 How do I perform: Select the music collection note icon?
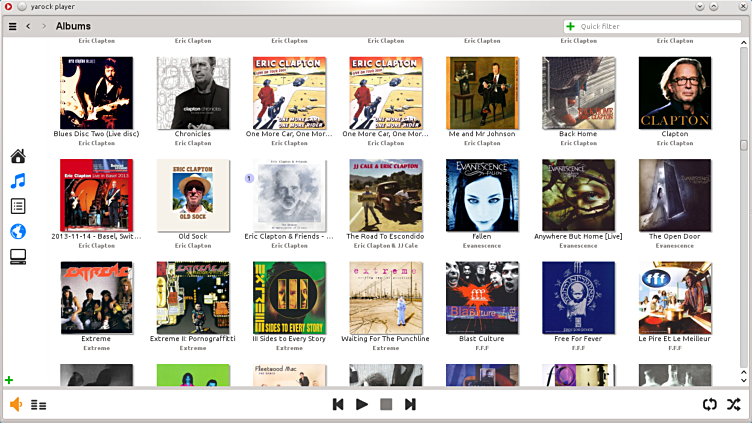(18, 181)
